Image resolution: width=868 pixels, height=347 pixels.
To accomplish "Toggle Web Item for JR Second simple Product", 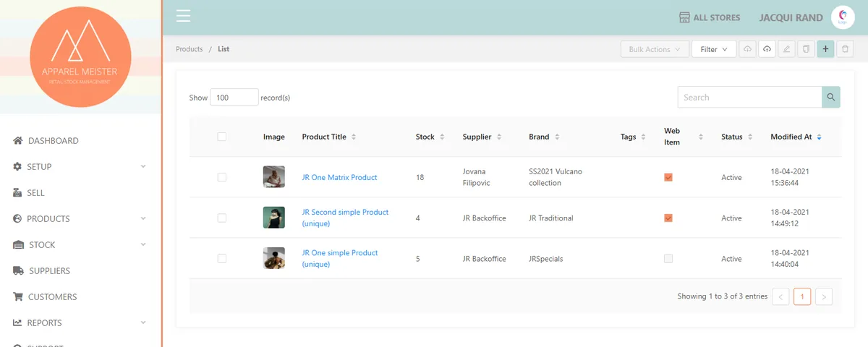I will (668, 218).
